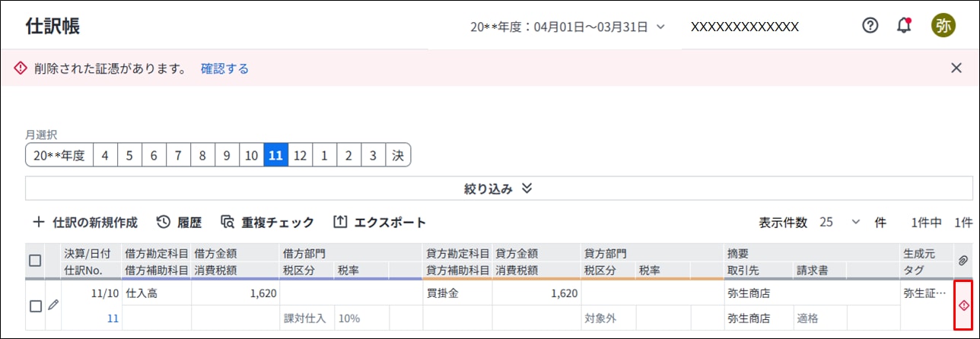Tick the select-all checkbox in table header
Screen dimensions: 980x339
pos(35,261)
